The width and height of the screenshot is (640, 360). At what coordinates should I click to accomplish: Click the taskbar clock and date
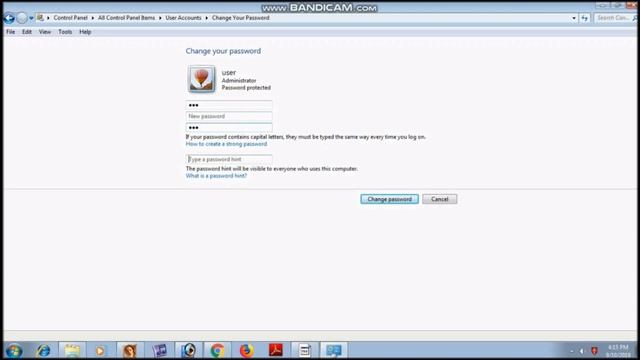pos(618,351)
